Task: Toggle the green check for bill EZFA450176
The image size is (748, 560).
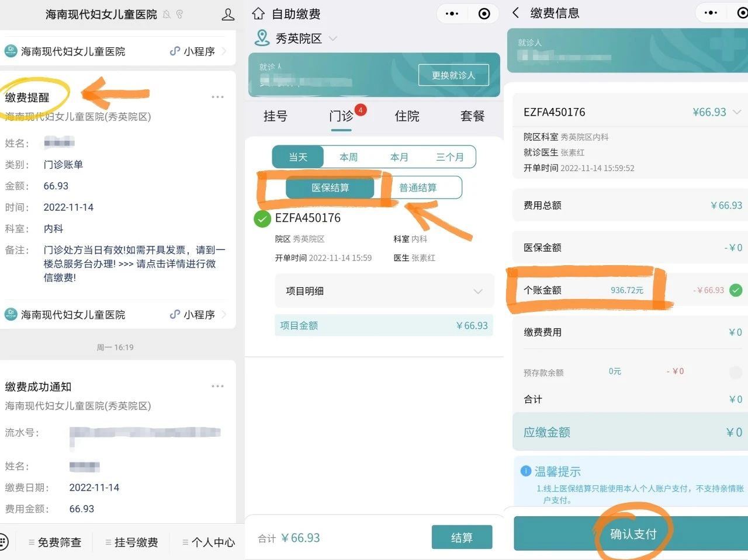Action: 262,219
